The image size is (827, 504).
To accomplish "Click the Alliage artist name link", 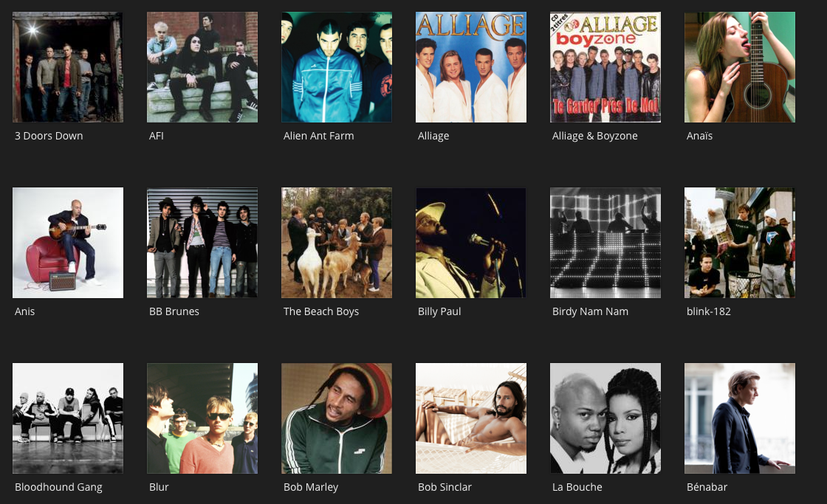I will coord(433,136).
